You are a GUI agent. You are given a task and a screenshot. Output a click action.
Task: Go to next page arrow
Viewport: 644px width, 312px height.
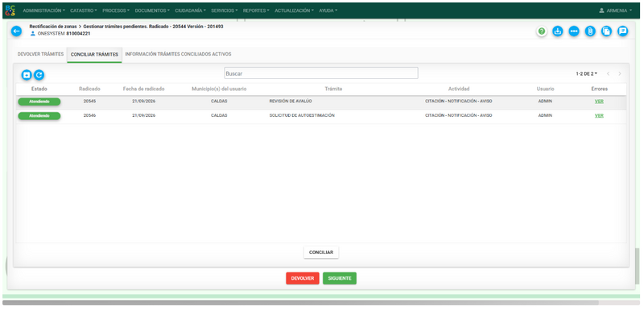pos(619,74)
